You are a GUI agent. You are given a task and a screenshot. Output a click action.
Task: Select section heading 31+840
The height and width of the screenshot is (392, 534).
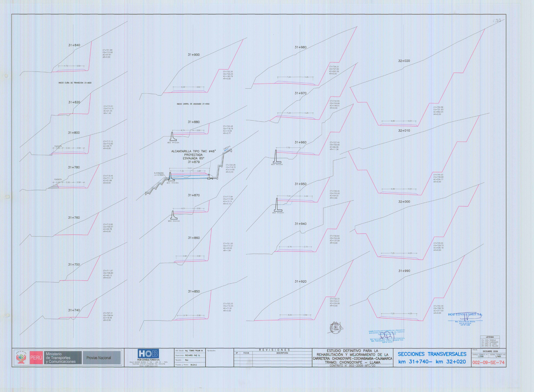pos(74,45)
